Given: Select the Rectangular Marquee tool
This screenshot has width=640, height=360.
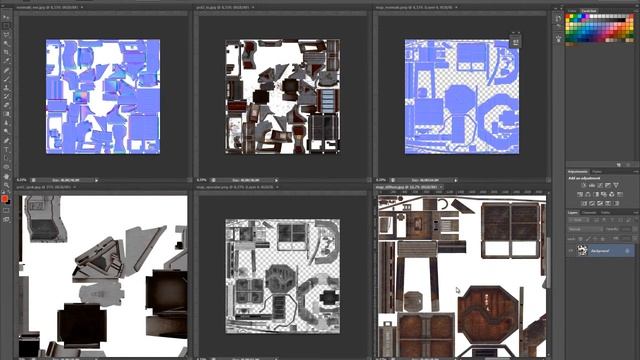Looking at the screenshot, I should 6,25.
